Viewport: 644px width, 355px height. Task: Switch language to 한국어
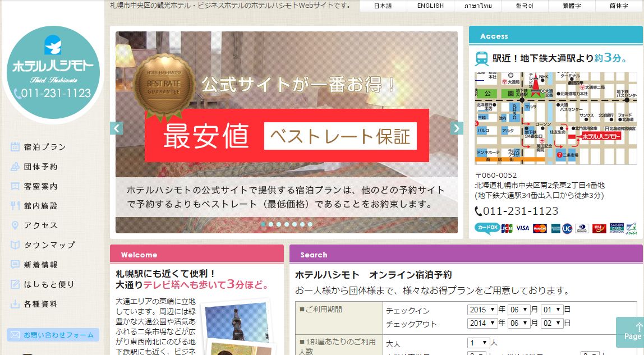point(525,6)
